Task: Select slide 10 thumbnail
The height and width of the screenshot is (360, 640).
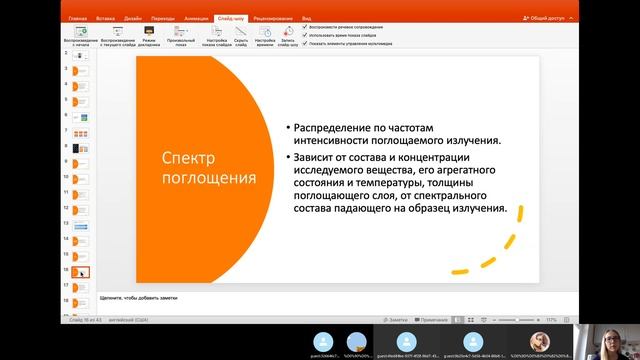Action: click(80, 179)
